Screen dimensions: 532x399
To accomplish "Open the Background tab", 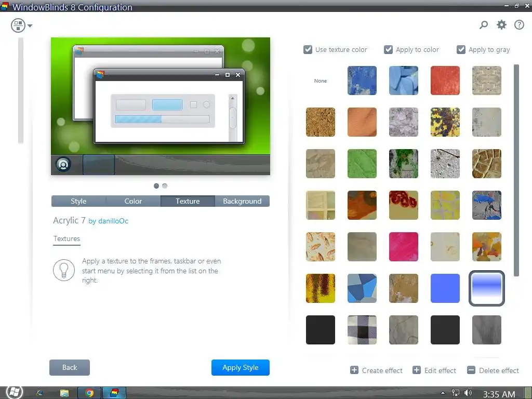I will pyautogui.click(x=242, y=201).
